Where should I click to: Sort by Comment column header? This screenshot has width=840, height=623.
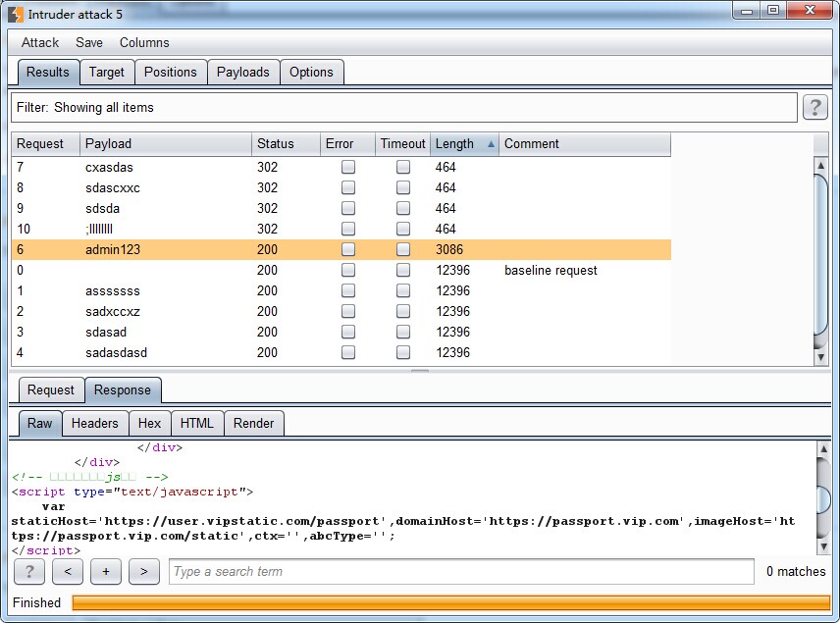[585, 143]
